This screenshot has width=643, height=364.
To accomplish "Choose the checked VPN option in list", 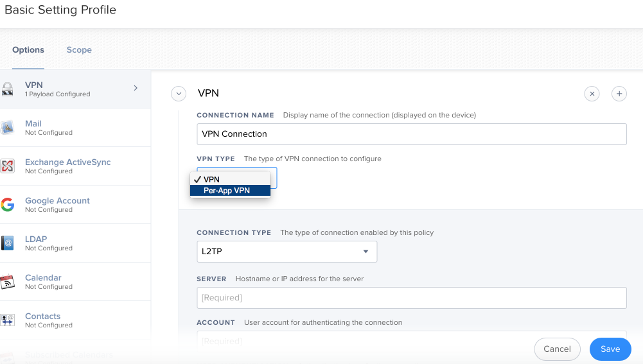I will point(230,180).
